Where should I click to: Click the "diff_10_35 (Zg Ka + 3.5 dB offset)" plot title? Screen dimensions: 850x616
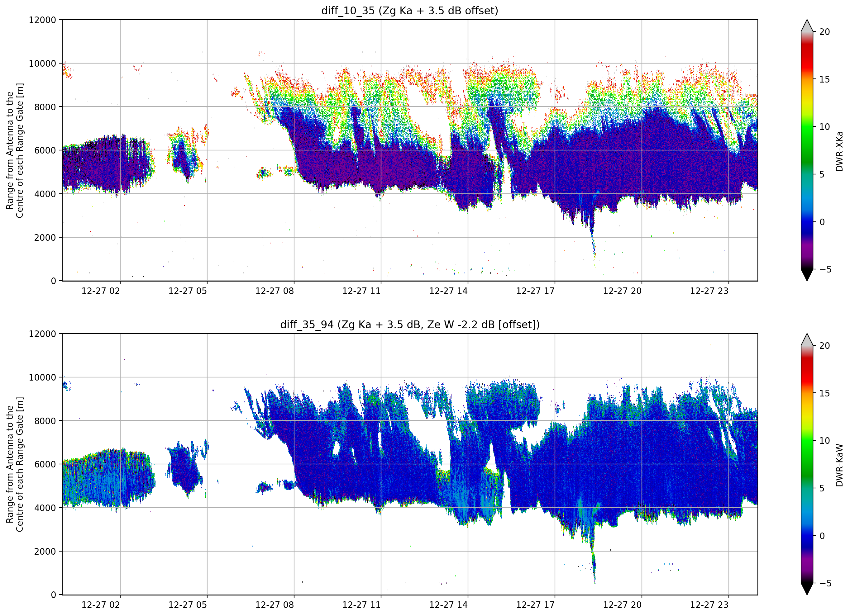tap(410, 11)
